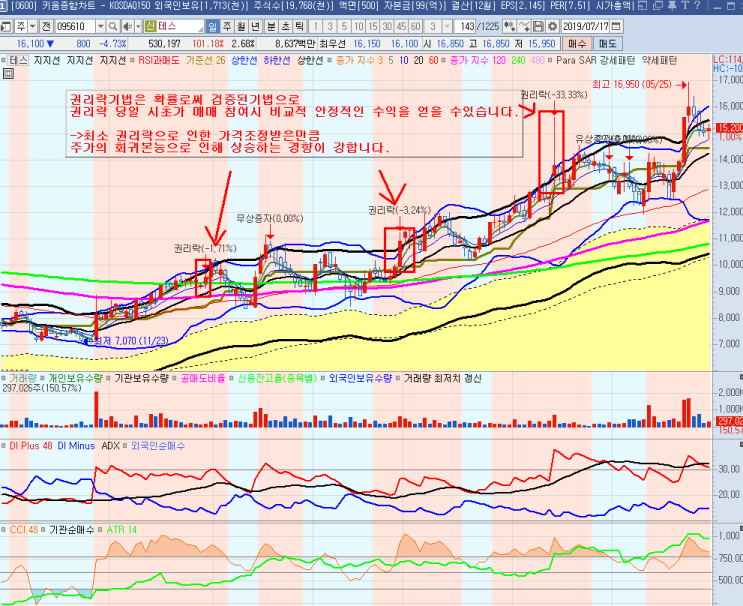Toggle RSI과매도 indicator legend marker
This screenshot has height=606, width=743.
[132, 61]
